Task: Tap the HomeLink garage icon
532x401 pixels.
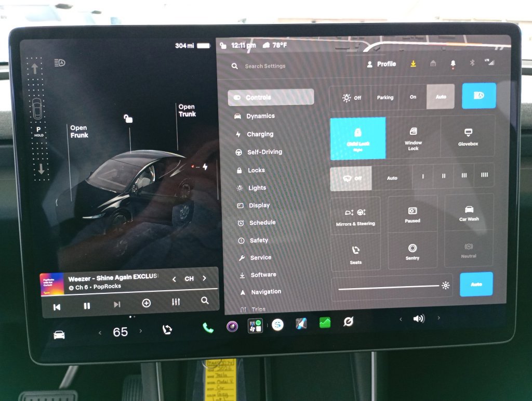Action: [433, 63]
